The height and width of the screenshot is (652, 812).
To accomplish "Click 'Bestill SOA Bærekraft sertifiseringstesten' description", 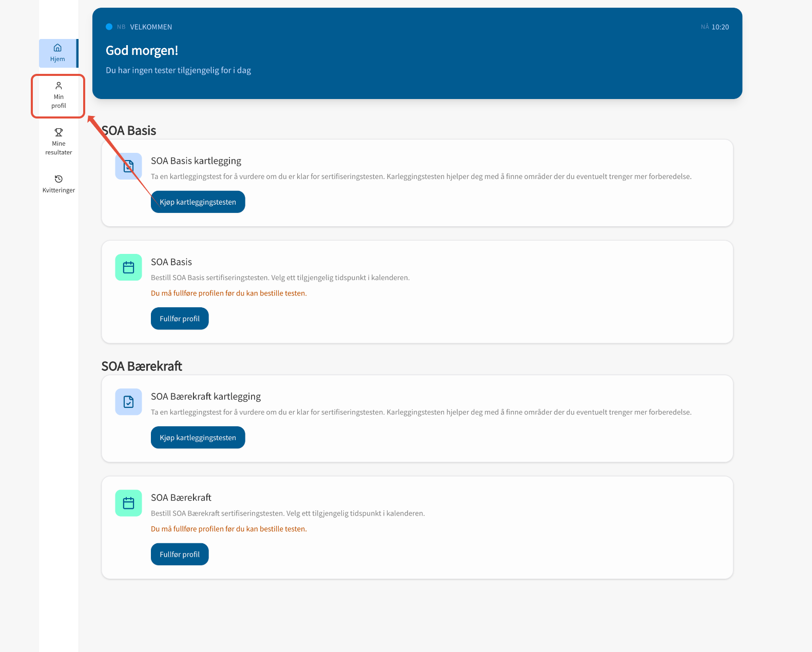I will 288,513.
